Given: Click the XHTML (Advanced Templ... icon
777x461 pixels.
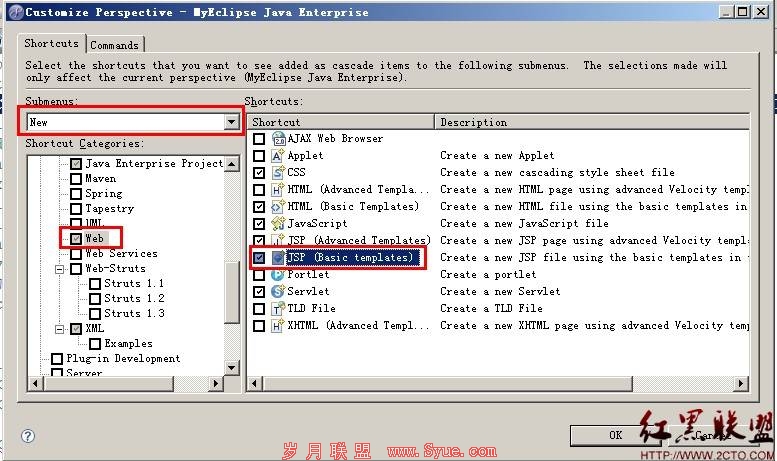Looking at the screenshot, I should tap(278, 326).
